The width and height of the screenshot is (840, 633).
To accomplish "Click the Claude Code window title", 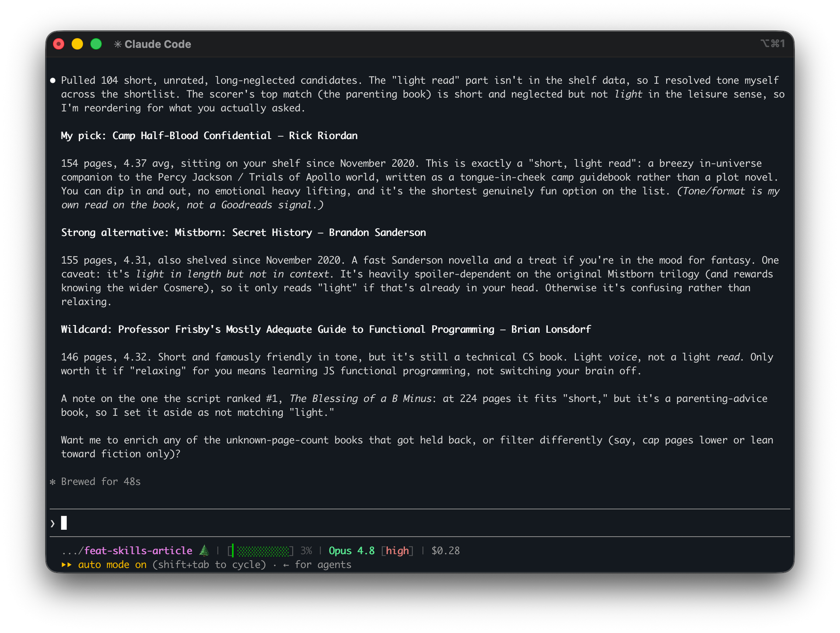I will point(157,44).
